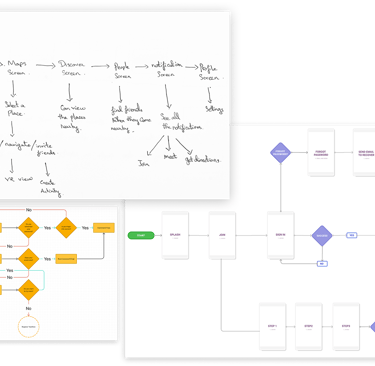Click the YES label after the SUCCESS diamond
The height and width of the screenshot is (366, 375).
(x=351, y=235)
